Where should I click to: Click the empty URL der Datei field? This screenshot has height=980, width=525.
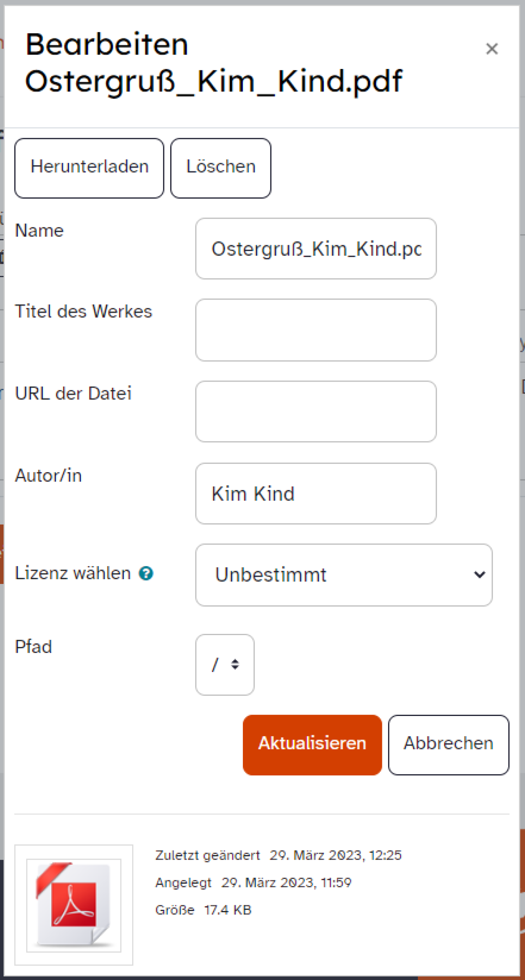(x=316, y=411)
